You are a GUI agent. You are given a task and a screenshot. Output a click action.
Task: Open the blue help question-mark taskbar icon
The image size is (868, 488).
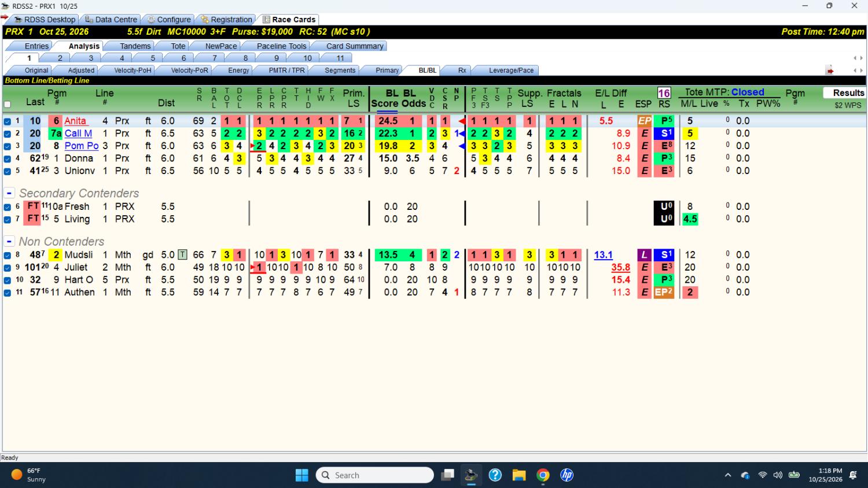click(495, 475)
